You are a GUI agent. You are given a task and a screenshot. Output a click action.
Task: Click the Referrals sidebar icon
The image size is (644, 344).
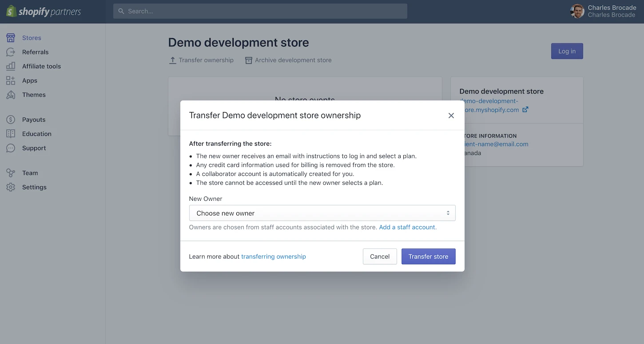(x=11, y=52)
